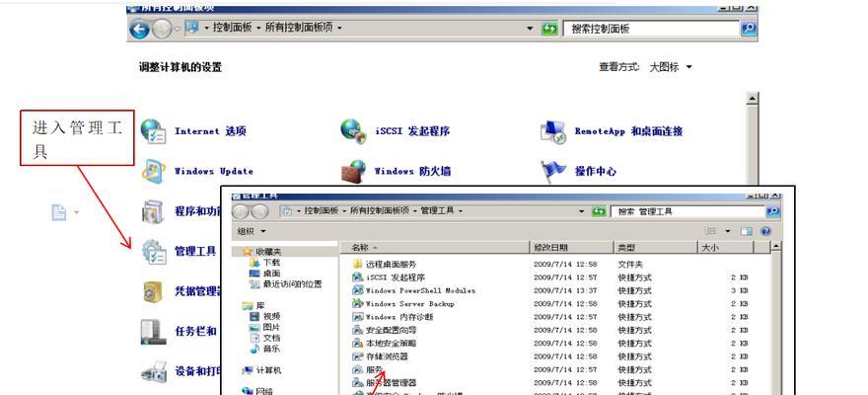
Task: Open iSCSI 发起程序 in the control panel window
Action: point(395,131)
